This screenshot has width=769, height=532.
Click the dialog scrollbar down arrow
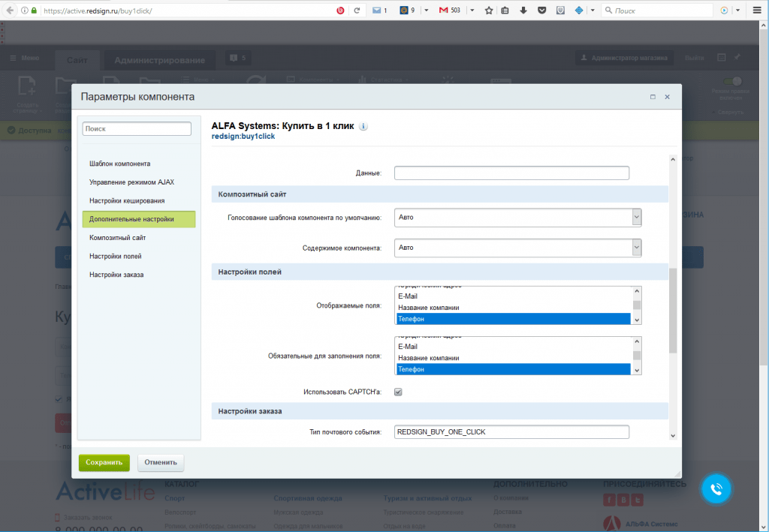pyautogui.click(x=672, y=435)
